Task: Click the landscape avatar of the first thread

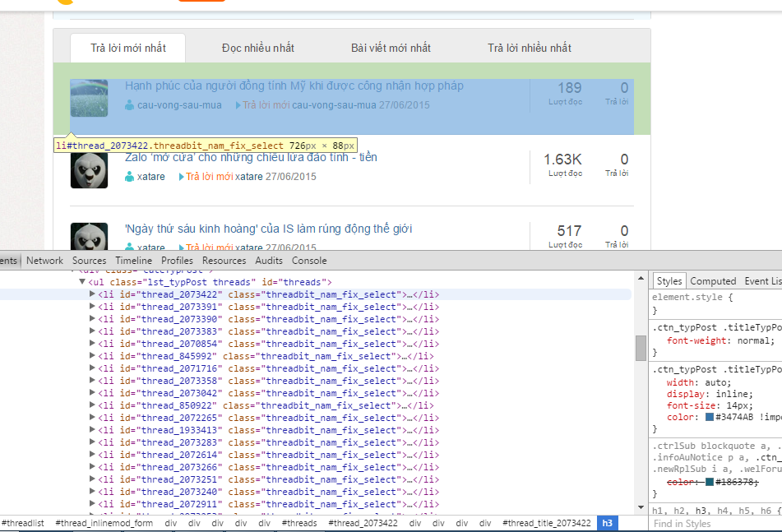Action: pyautogui.click(x=89, y=99)
